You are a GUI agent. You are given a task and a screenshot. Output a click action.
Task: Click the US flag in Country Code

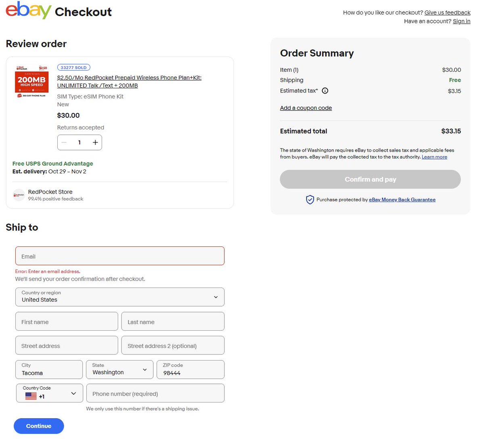click(31, 396)
